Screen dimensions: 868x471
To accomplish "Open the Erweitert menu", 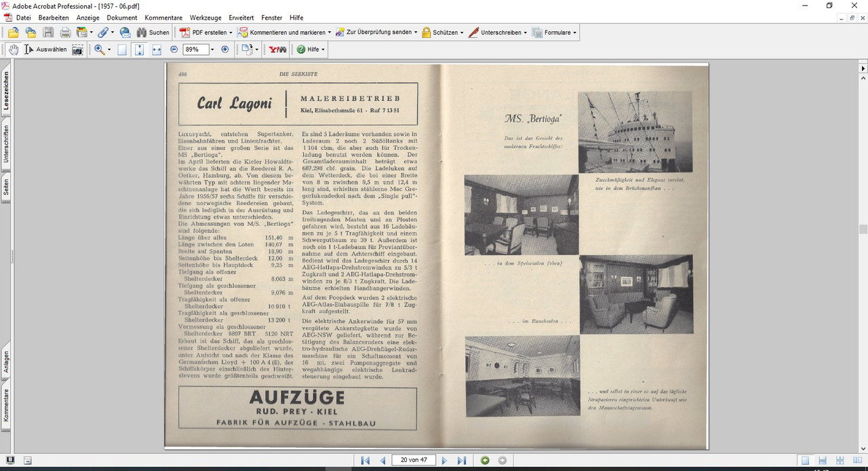I will (243, 18).
